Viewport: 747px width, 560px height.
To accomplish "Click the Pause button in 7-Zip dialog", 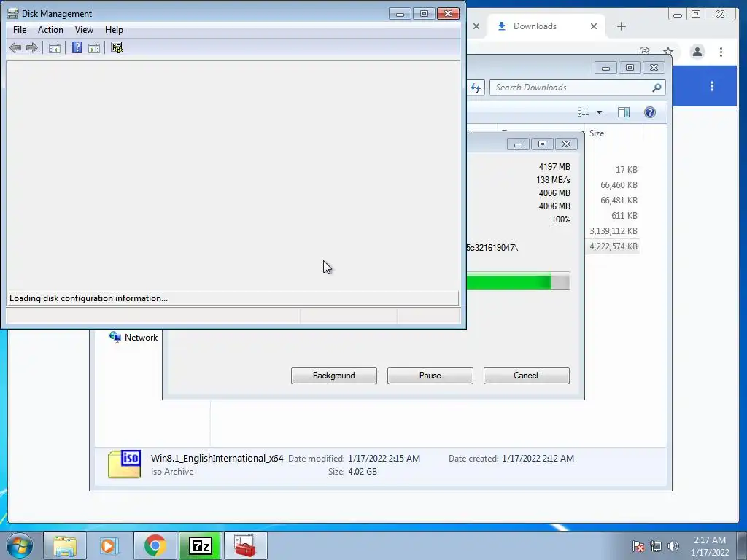I will pyautogui.click(x=430, y=376).
